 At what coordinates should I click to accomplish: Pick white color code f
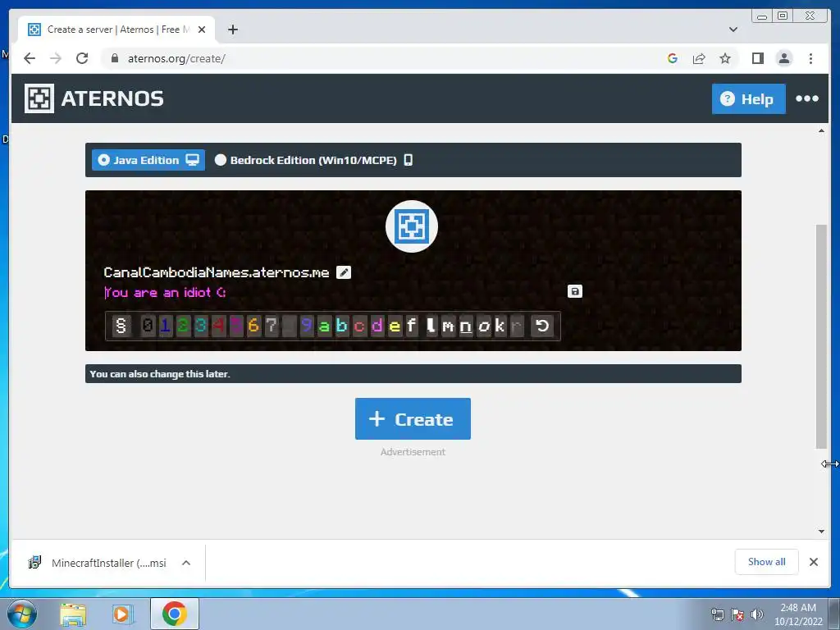tap(412, 326)
